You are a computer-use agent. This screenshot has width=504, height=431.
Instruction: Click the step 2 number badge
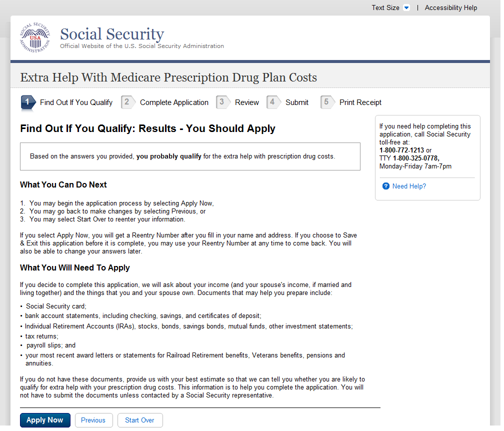click(127, 102)
